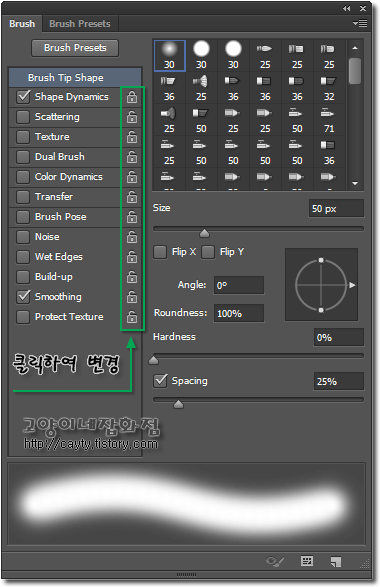Enable the Scattering checkbox
The width and height of the screenshot is (380, 587).
pos(23,117)
